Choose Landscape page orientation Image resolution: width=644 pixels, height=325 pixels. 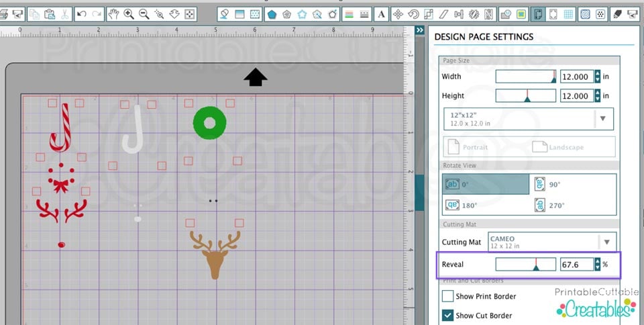[557, 147]
